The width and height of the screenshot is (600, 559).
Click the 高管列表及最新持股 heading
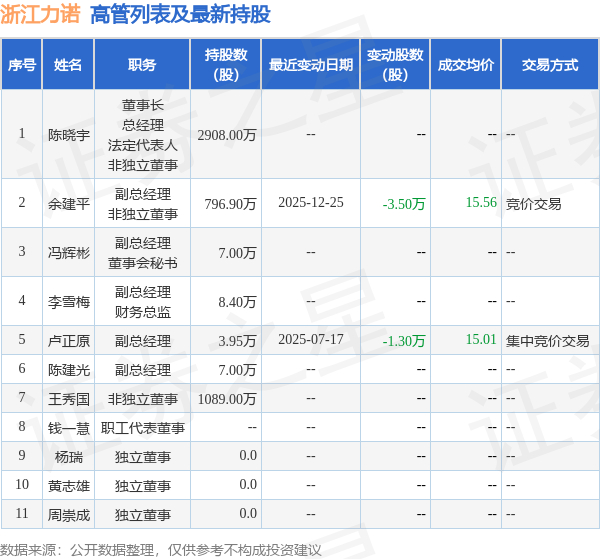(x=180, y=15)
